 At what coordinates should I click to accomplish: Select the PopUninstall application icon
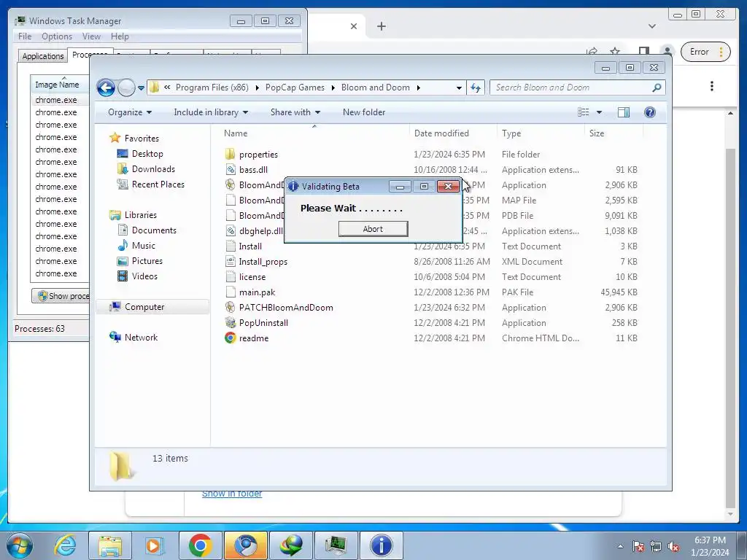230,323
